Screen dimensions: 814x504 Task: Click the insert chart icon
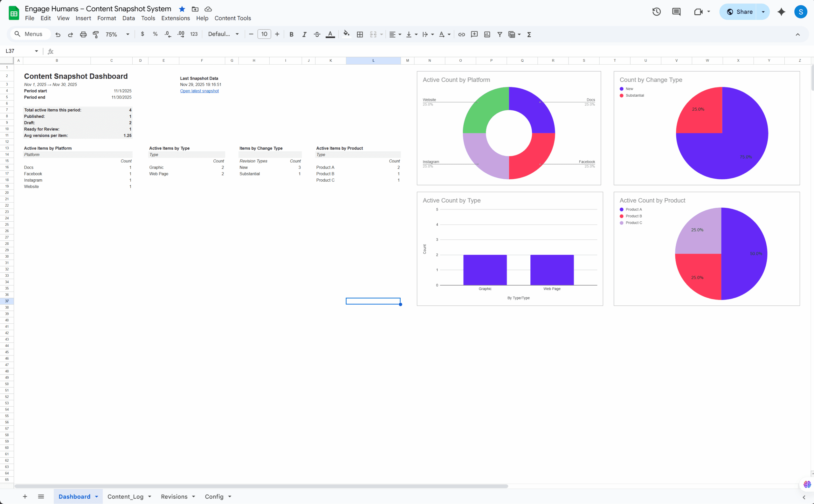click(487, 34)
